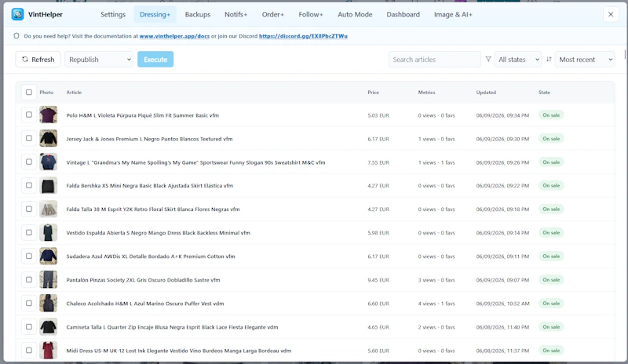Switch to the Notifs+ tab
This screenshot has height=364, width=628.
pyautogui.click(x=236, y=14)
